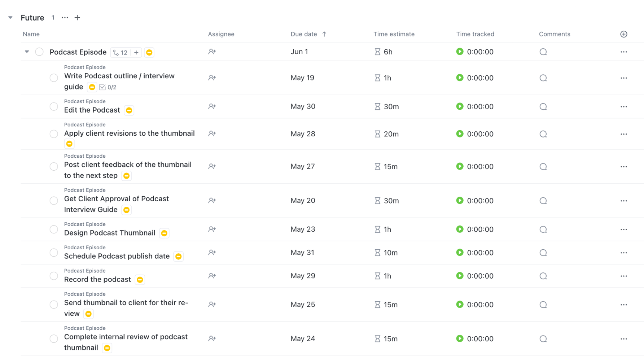
Task: Start the timer on the Podcast Episode task
Action: 460,52
